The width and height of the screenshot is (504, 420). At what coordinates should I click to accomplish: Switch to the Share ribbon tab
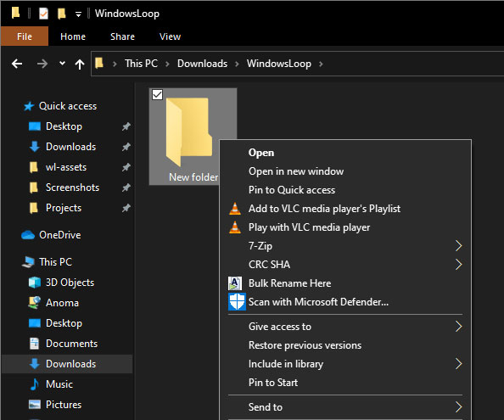pos(122,36)
